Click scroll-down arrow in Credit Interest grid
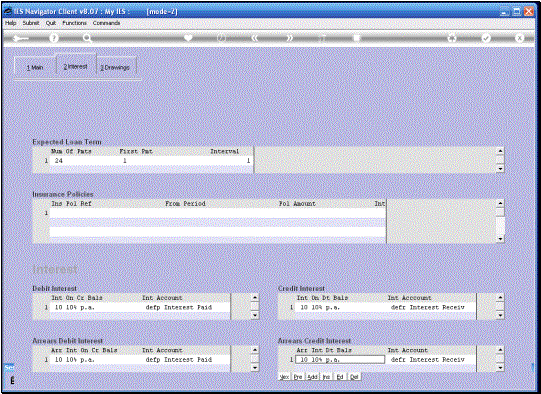 pos(500,315)
